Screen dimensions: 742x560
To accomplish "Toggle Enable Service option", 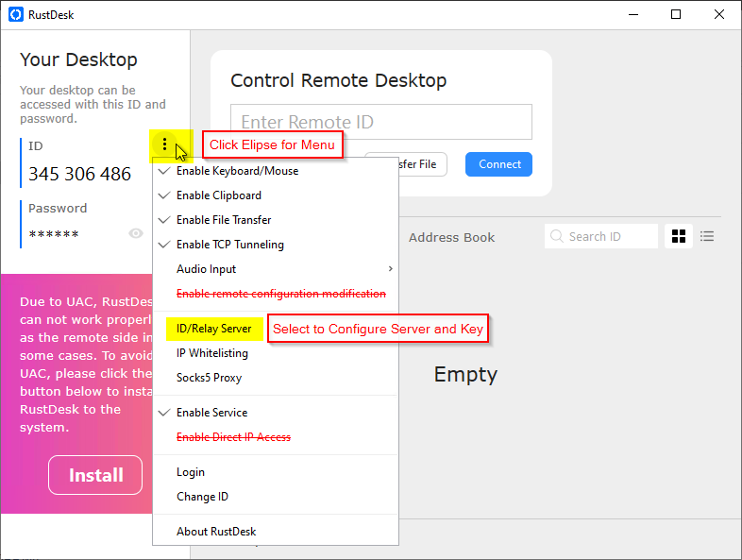I will [x=276, y=413].
